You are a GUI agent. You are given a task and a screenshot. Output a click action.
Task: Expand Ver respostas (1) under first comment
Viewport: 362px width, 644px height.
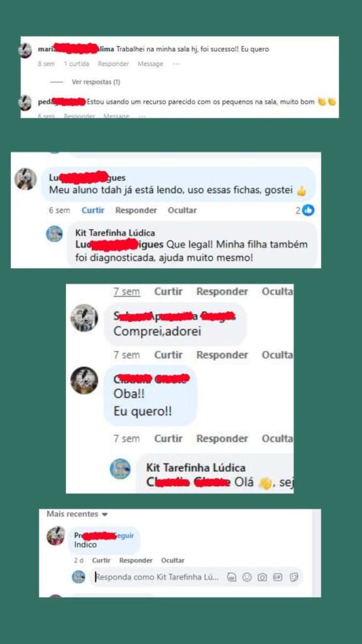click(96, 82)
